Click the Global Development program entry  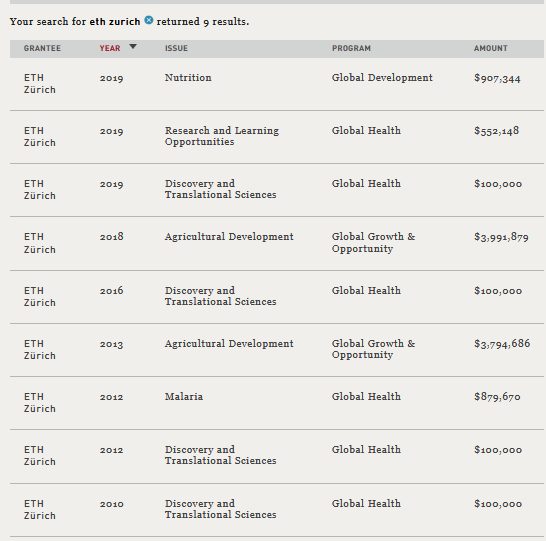click(382, 77)
